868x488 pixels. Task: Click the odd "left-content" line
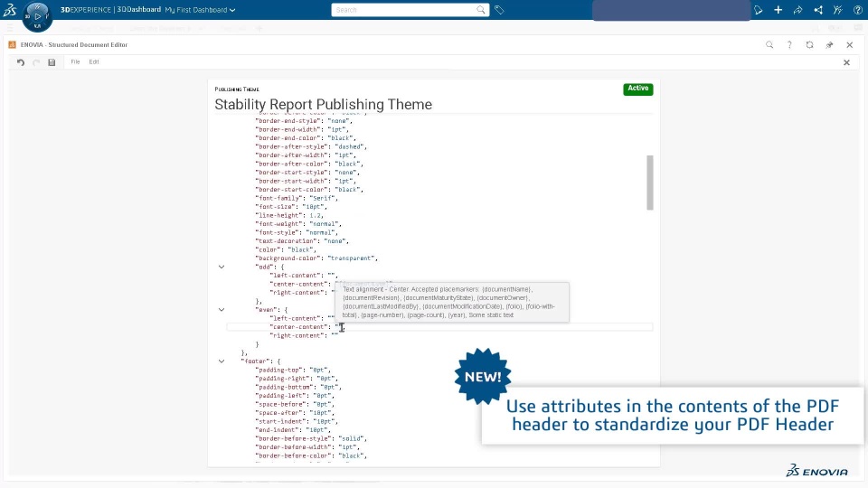click(304, 276)
